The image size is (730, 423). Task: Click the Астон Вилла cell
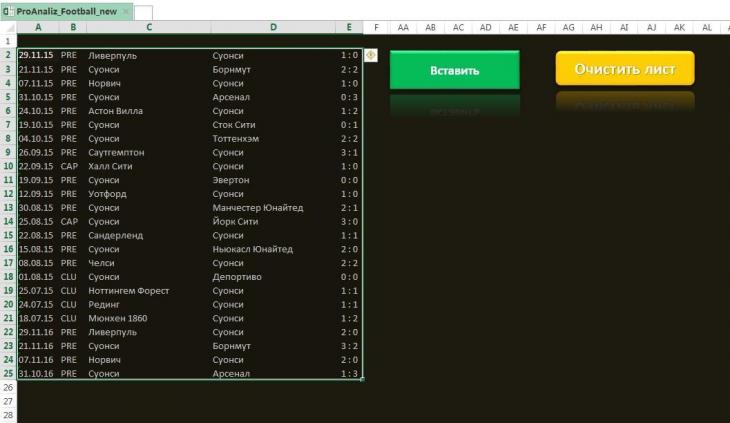click(149, 111)
